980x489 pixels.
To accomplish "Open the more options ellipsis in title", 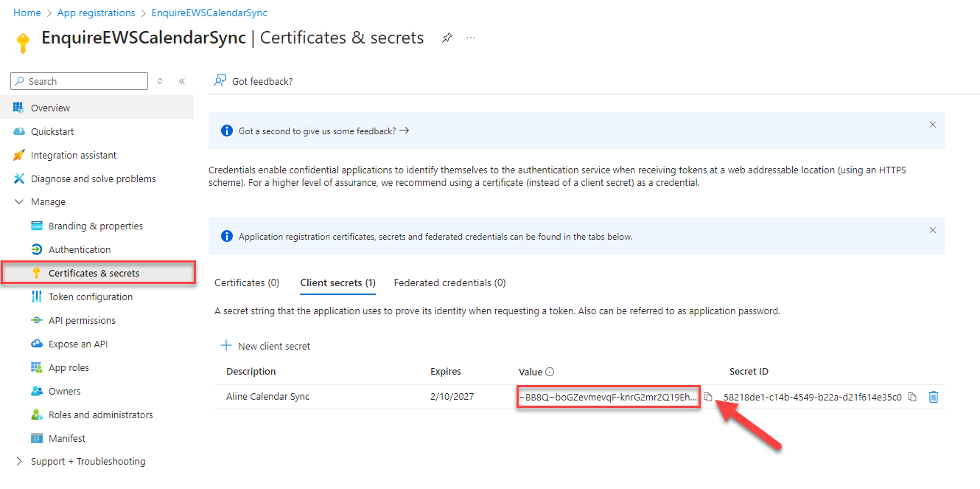I will coord(471,37).
